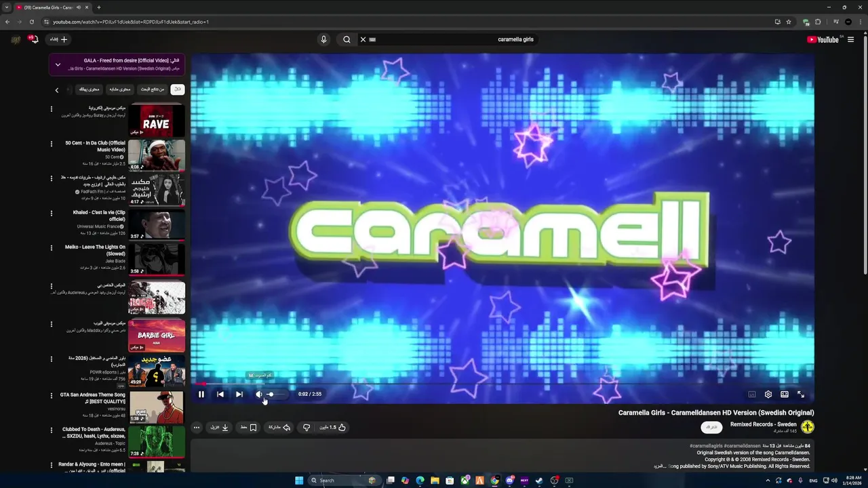
Task: Open notifications bell
Action: pyautogui.click(x=33, y=39)
